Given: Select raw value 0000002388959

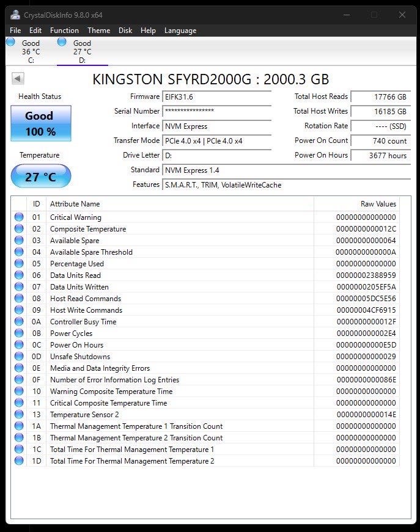Looking at the screenshot, I should 366,275.
